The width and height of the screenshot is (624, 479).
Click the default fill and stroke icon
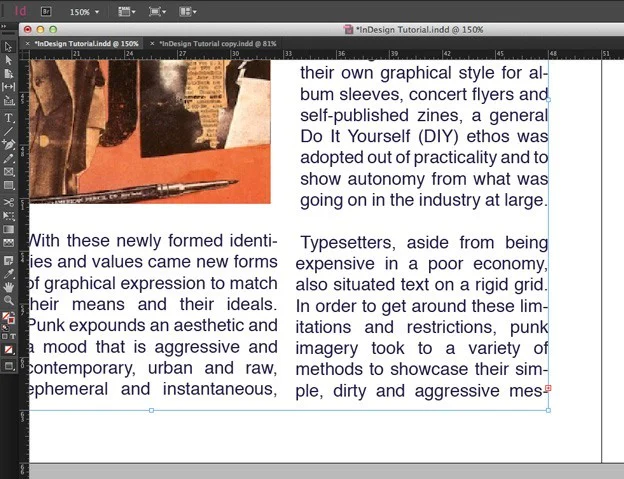pos(5,328)
